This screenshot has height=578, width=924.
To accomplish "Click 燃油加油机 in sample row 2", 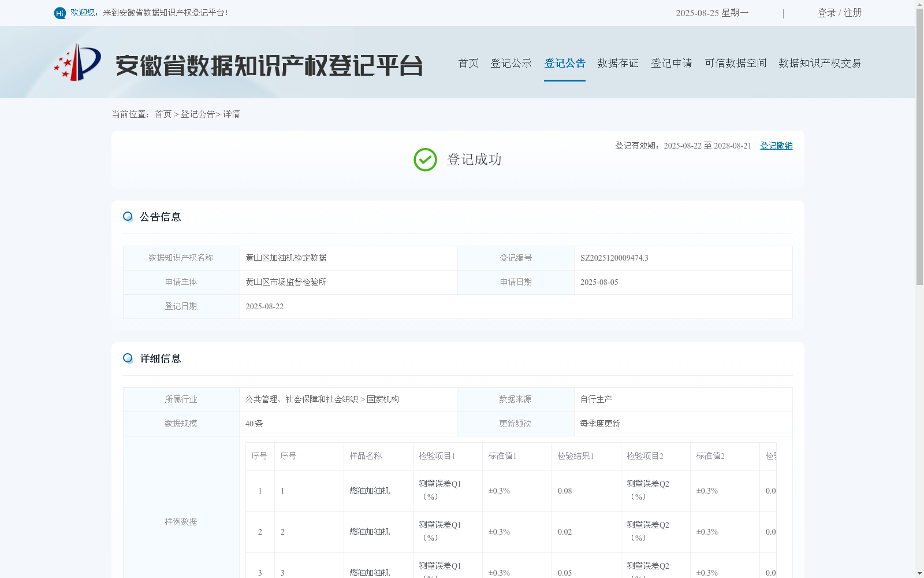I will coord(370,532).
